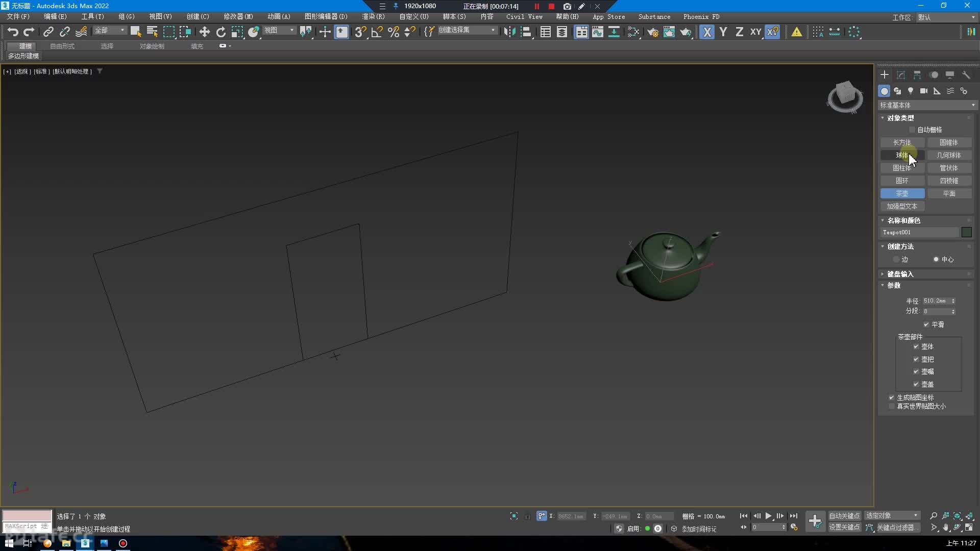This screenshot has width=980, height=551.
Task: Click the 平面 plane button
Action: (x=949, y=193)
